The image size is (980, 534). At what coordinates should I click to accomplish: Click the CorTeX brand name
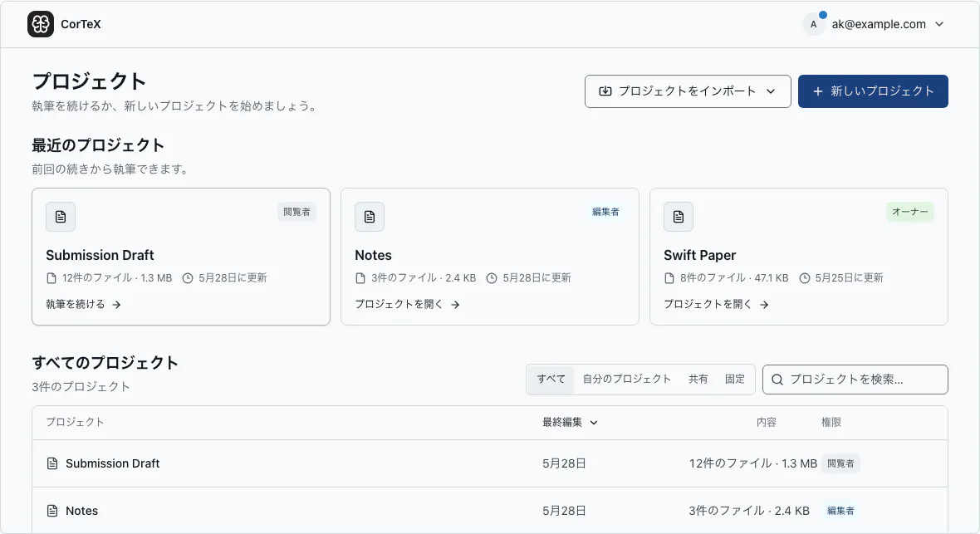(81, 24)
